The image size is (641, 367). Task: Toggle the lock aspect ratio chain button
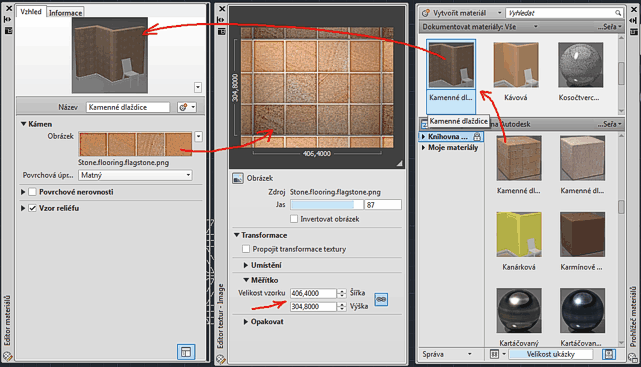click(x=381, y=299)
